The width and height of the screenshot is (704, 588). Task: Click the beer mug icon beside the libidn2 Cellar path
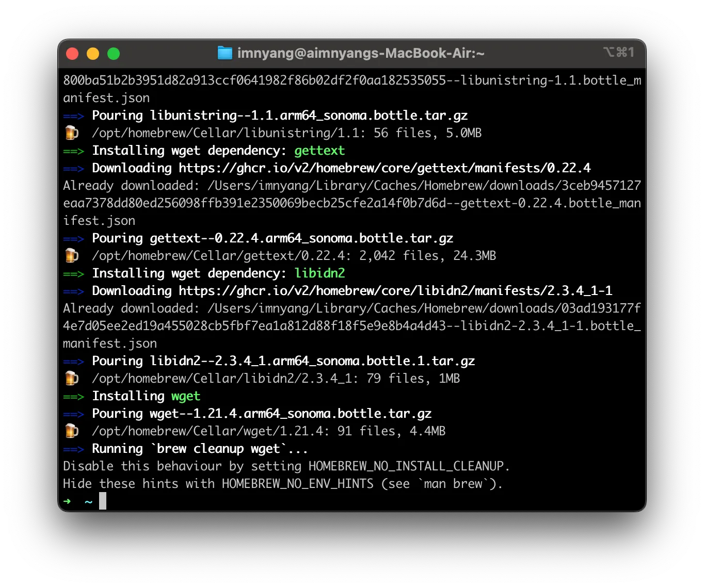[x=71, y=379]
